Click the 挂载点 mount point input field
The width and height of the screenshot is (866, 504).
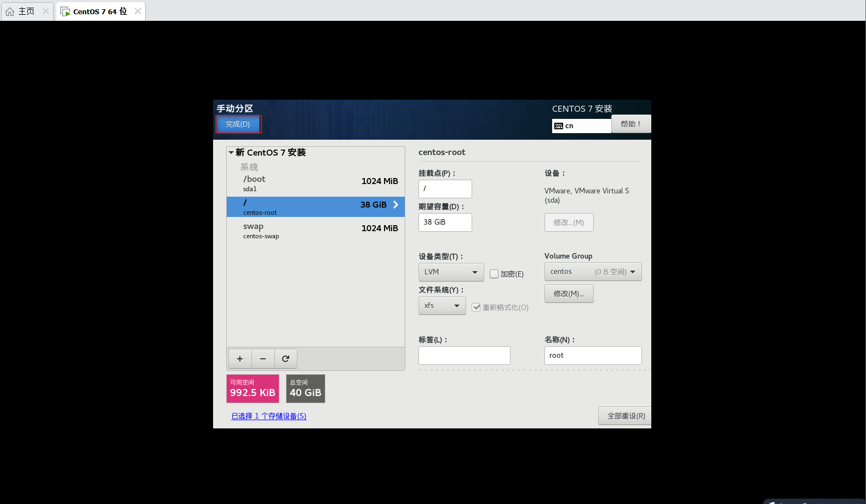[445, 189]
